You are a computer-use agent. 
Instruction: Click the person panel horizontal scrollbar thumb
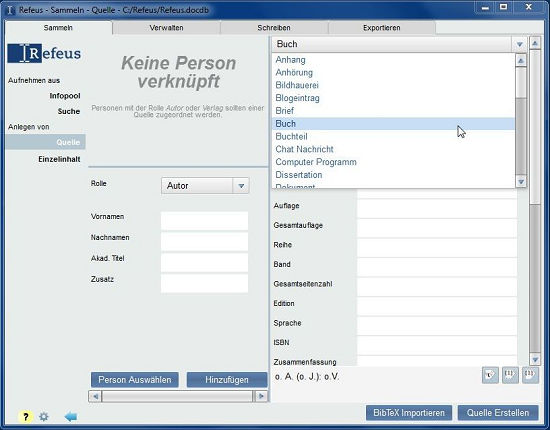tap(177, 396)
